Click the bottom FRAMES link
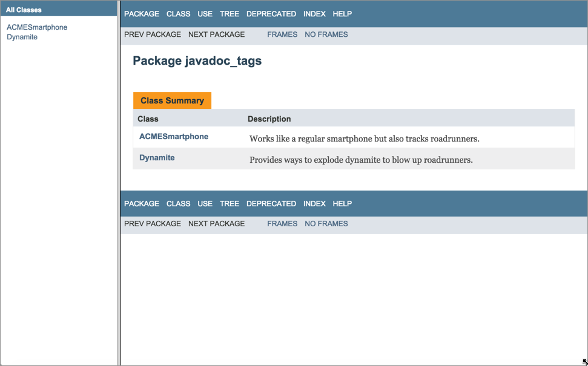The height and width of the screenshot is (366, 588). [282, 224]
